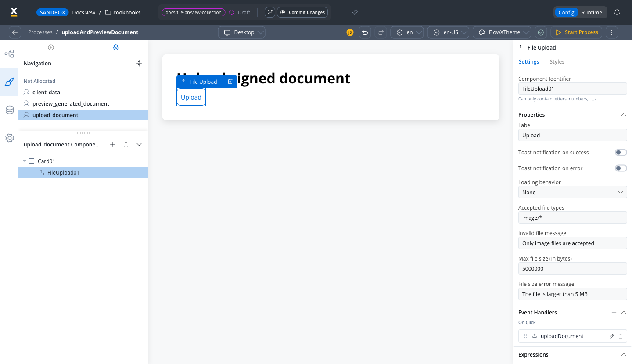This screenshot has height=364, width=632.
Task: Collapse the Navigation panel
Action: 139,63
